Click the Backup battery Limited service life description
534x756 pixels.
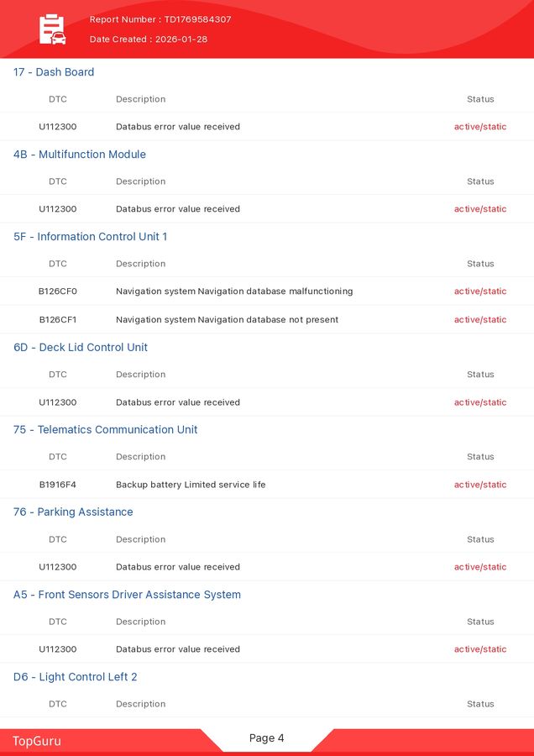191,485
